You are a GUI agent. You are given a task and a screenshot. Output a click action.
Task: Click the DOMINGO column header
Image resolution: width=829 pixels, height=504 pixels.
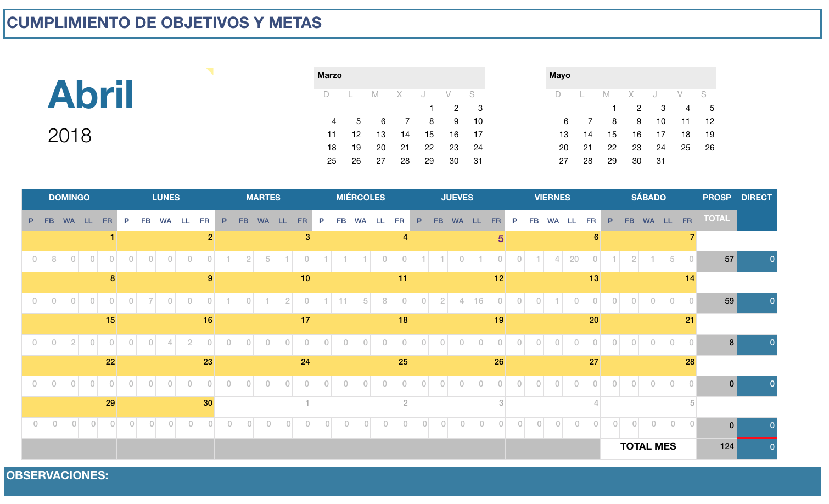pos(69,198)
